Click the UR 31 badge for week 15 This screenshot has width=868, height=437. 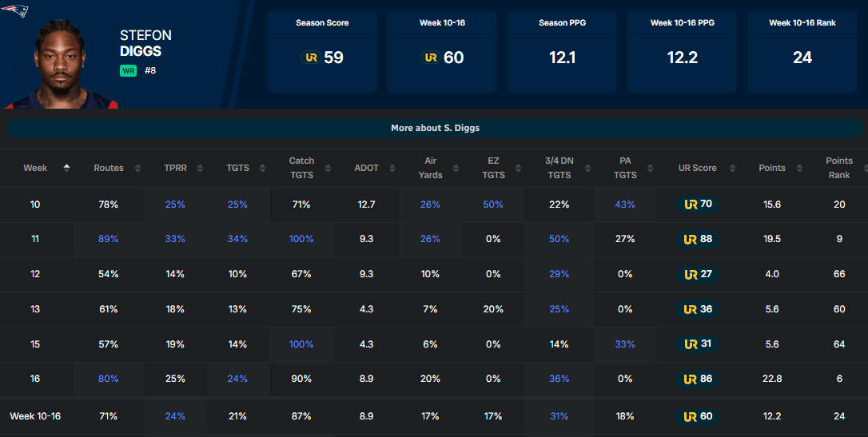tap(699, 344)
